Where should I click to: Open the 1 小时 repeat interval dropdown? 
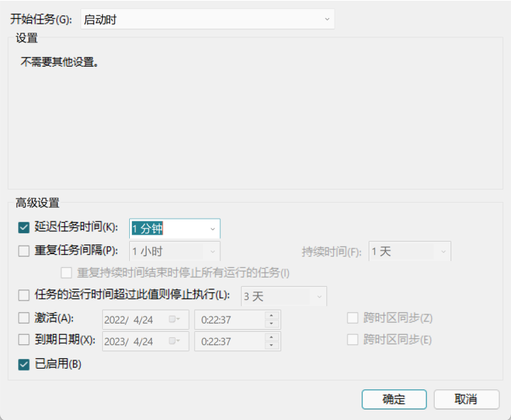click(175, 251)
